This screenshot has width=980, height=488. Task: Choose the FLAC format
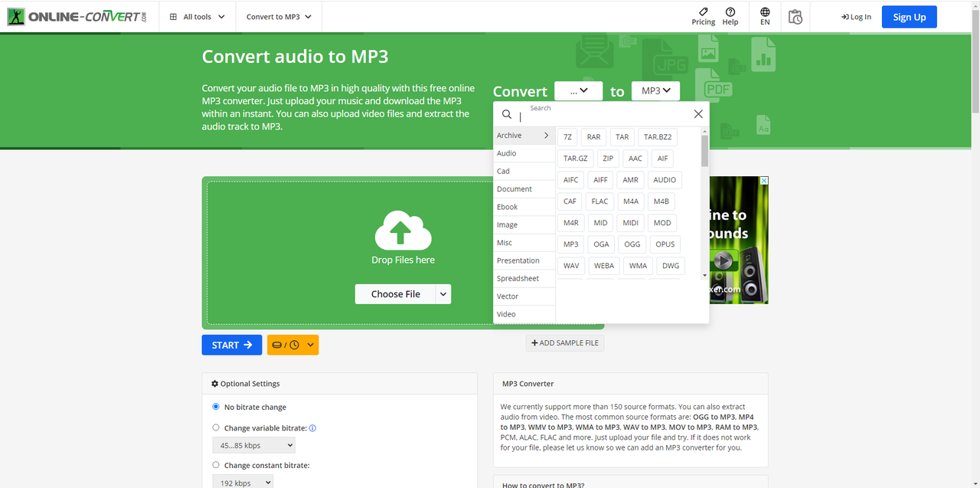(599, 201)
